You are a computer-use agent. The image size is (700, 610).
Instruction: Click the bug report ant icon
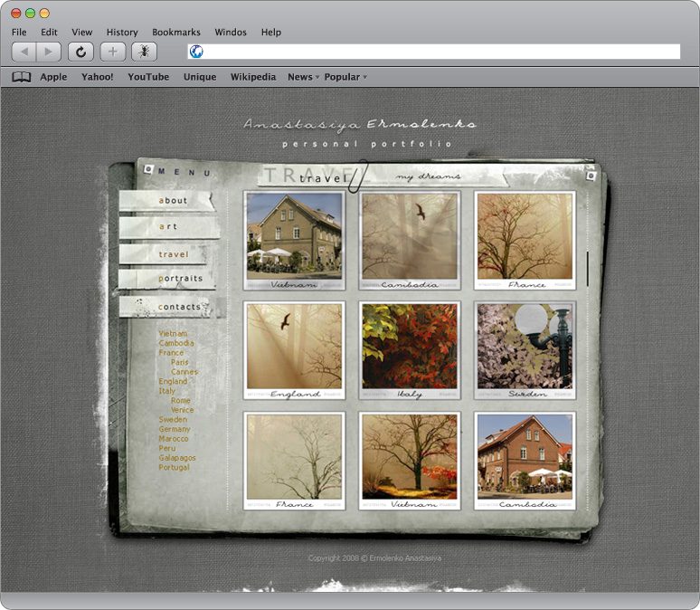coord(144,52)
